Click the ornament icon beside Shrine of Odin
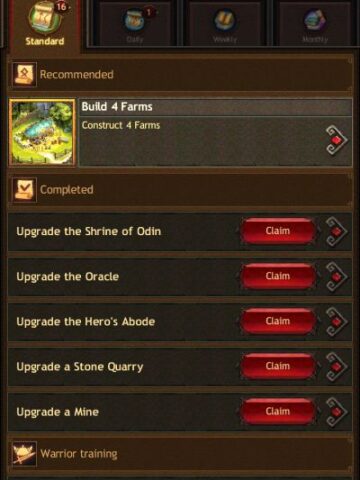This screenshot has height=480, width=360. [x=336, y=232]
